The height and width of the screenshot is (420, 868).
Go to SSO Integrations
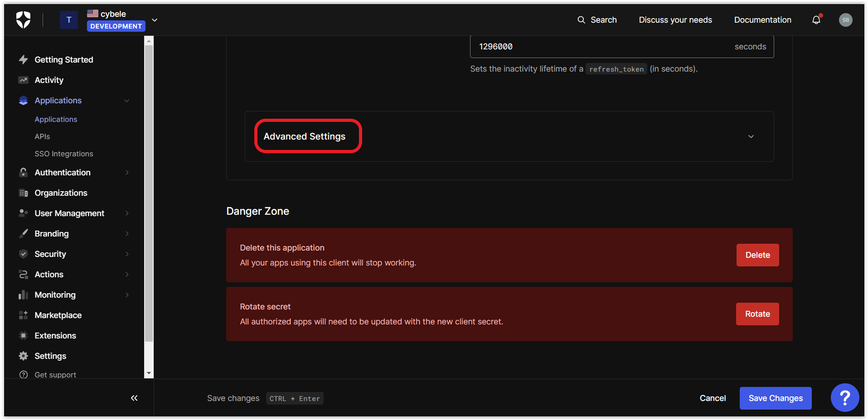click(x=64, y=154)
